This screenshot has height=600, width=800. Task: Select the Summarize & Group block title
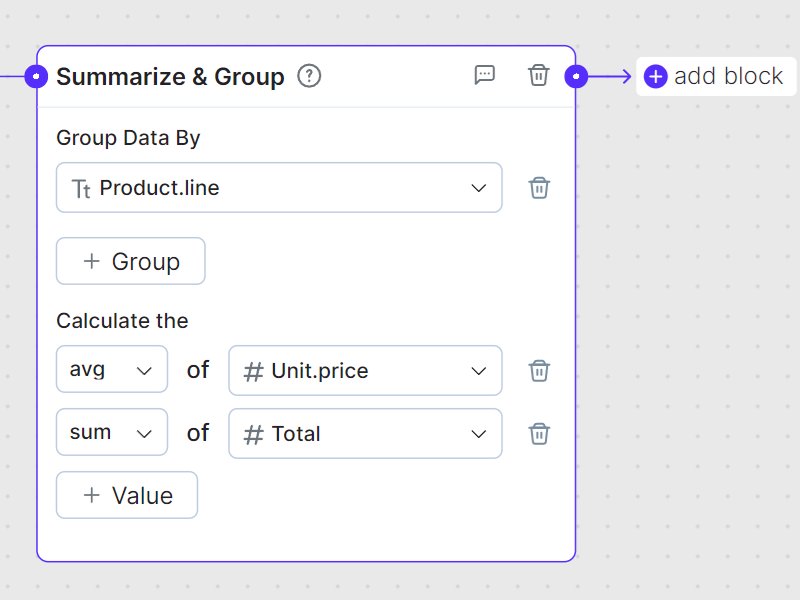coord(170,77)
